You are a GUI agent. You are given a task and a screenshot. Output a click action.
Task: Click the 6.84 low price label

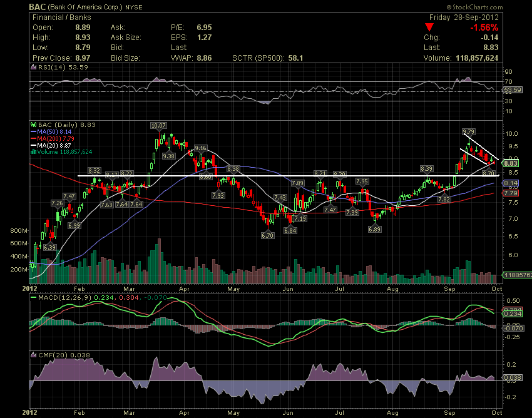pyautogui.click(x=290, y=230)
